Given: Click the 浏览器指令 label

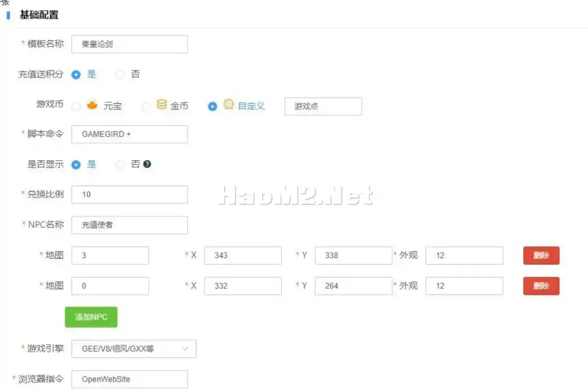Looking at the screenshot, I should pos(41,379).
